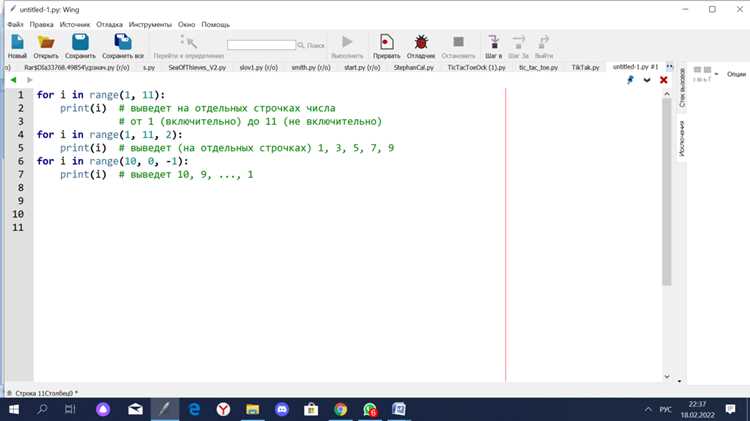This screenshot has height=421, width=750.
Task: Click the Выполнить run icon
Action: coord(347,43)
